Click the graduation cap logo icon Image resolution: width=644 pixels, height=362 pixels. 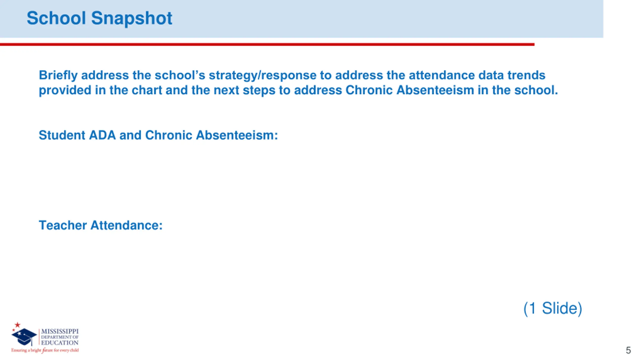[x=24, y=337]
